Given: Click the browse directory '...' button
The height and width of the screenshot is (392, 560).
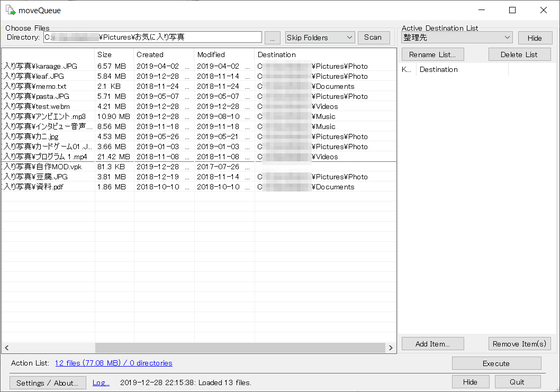Looking at the screenshot, I should click(x=272, y=37).
